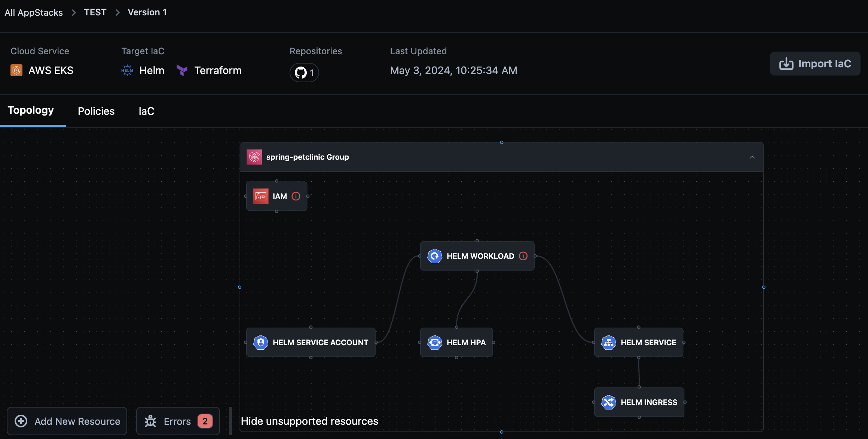Open the IAM error info indicator
Screen dimensions: 868x439
[296, 196]
